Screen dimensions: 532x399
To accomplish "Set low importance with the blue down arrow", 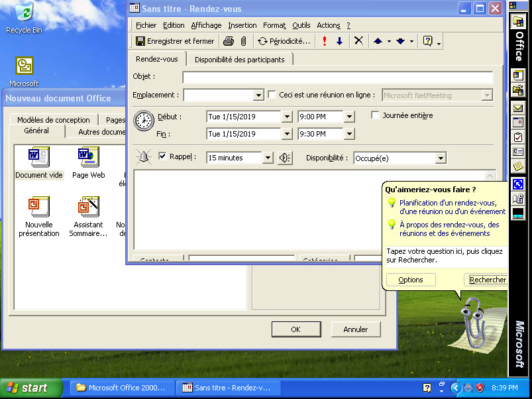I will [339, 41].
